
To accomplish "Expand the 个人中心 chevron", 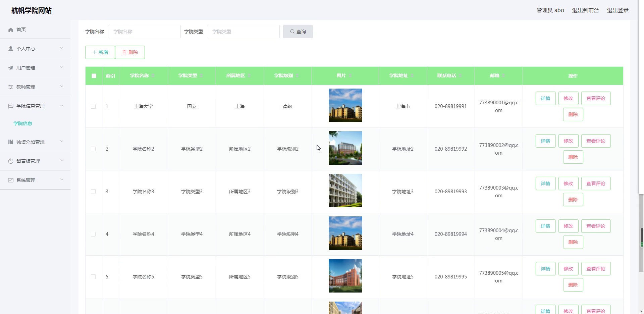I will click(62, 48).
